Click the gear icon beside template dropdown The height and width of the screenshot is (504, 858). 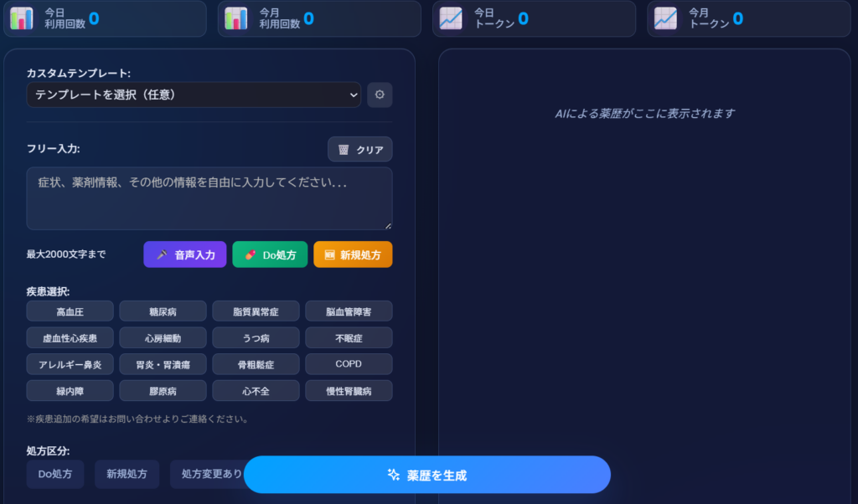tap(380, 95)
